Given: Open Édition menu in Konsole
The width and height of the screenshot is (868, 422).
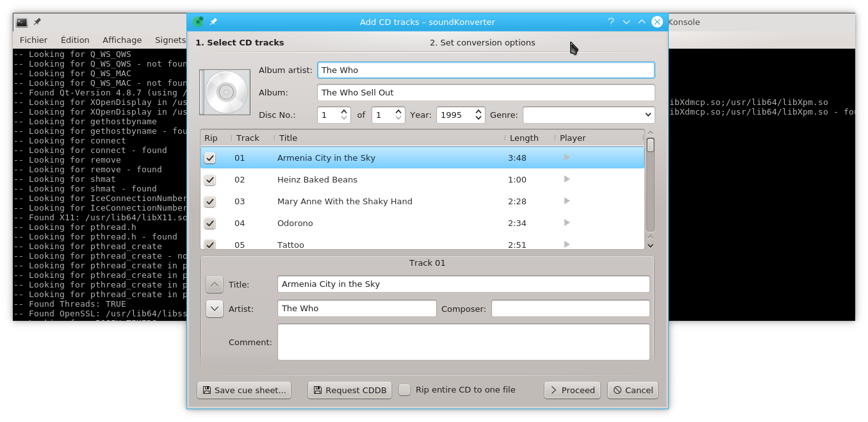Looking at the screenshot, I should click(75, 40).
